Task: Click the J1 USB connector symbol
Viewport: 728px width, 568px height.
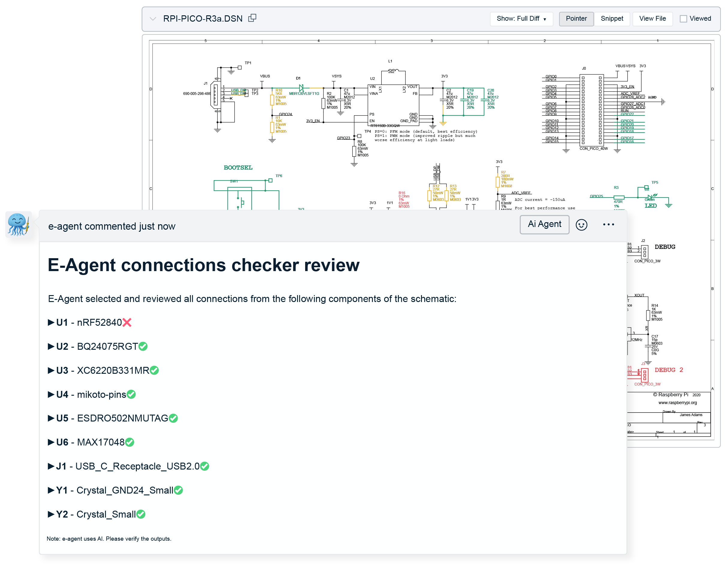Action: [215, 95]
